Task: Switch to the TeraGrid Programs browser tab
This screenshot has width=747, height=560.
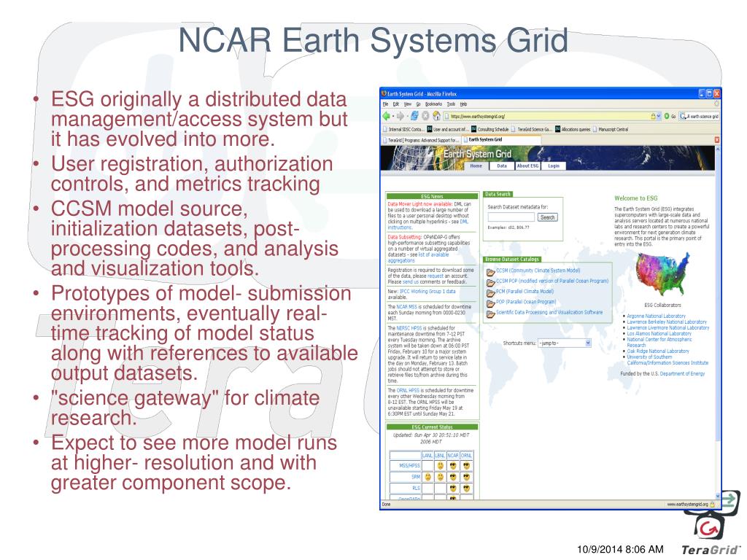Action: [421, 140]
